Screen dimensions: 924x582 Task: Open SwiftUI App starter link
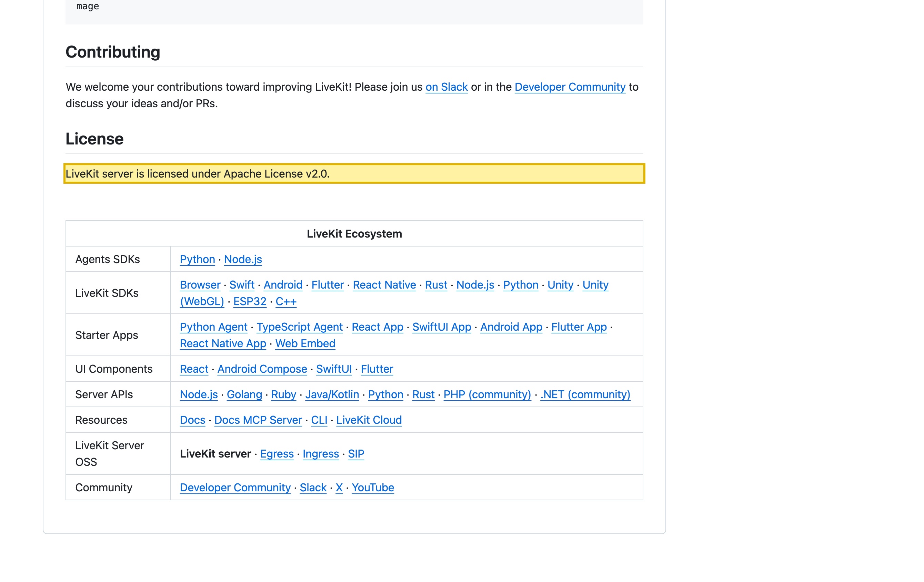tap(442, 327)
